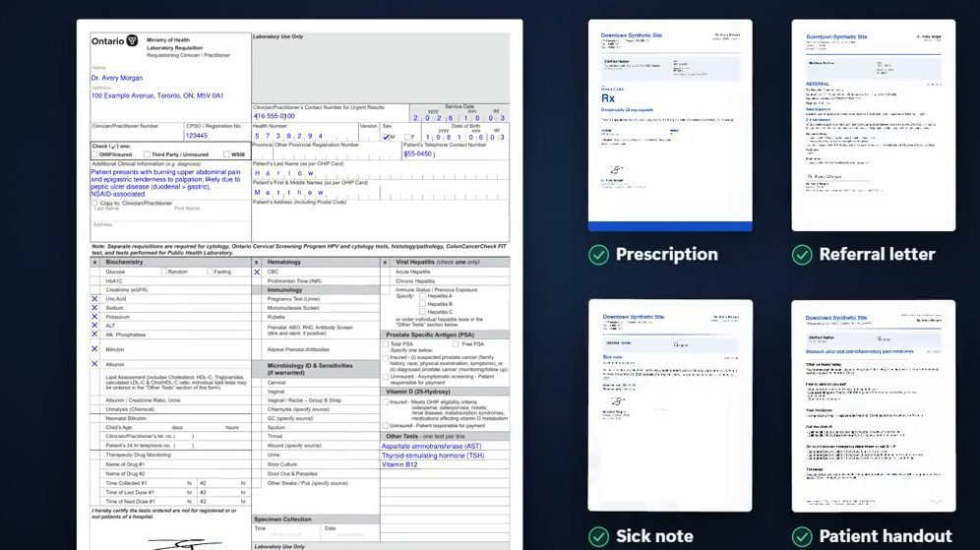
Task: Tick the Free PSA checkbox
Action: click(x=456, y=343)
